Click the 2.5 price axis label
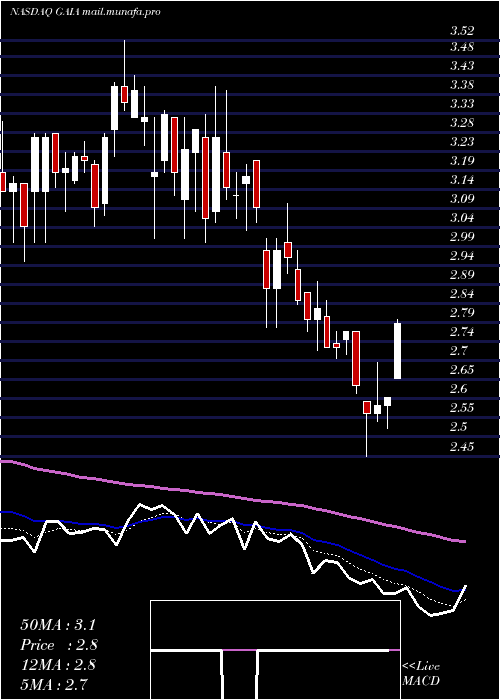Image resolution: width=500 pixels, height=700 pixels. coord(458,426)
